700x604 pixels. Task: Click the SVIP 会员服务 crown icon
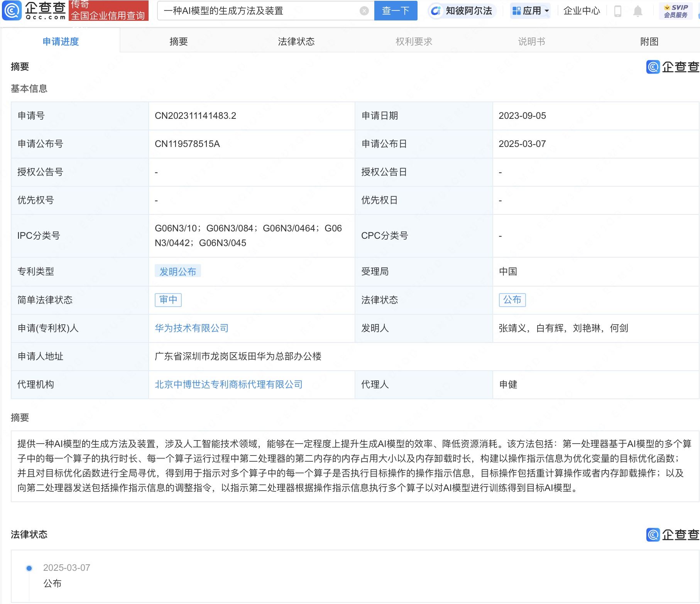[666, 7]
